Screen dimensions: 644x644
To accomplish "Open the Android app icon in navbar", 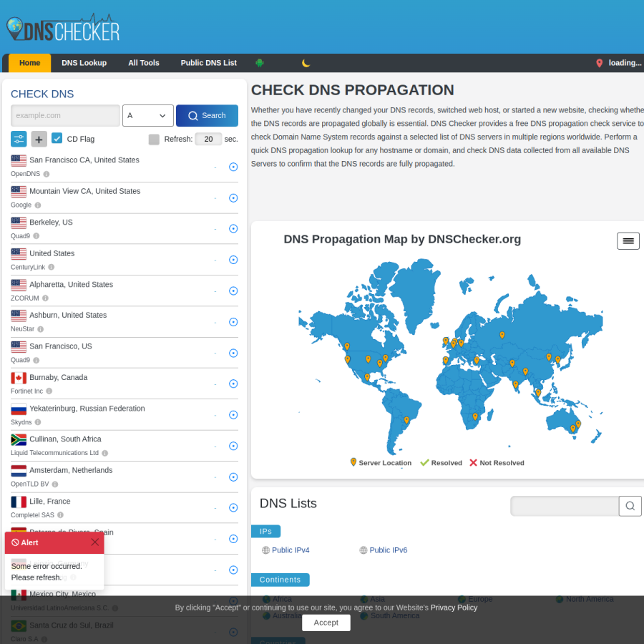I will pyautogui.click(x=260, y=63).
